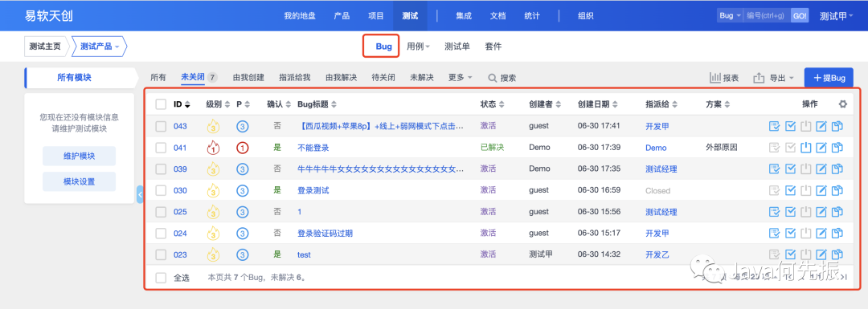This screenshot has height=309, width=868.
Task: Sort the table by 状态 column
Action: (492, 104)
